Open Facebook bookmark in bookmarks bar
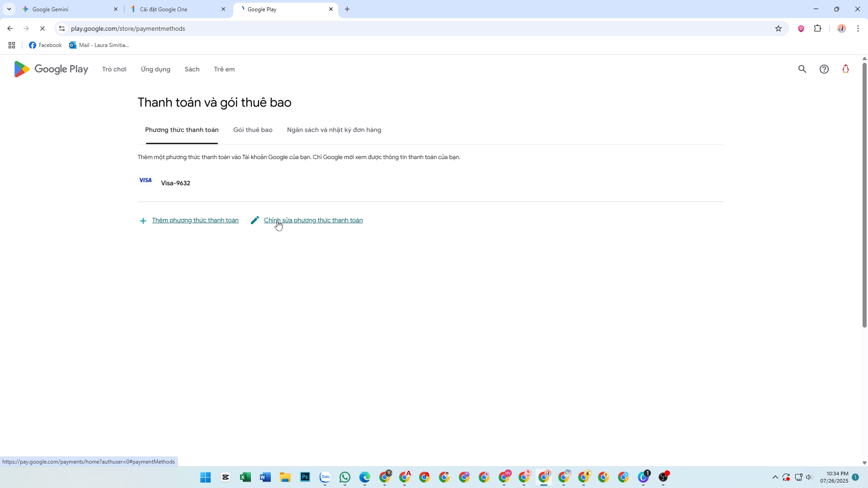Viewport: 868px width, 488px height. pyautogui.click(x=45, y=45)
